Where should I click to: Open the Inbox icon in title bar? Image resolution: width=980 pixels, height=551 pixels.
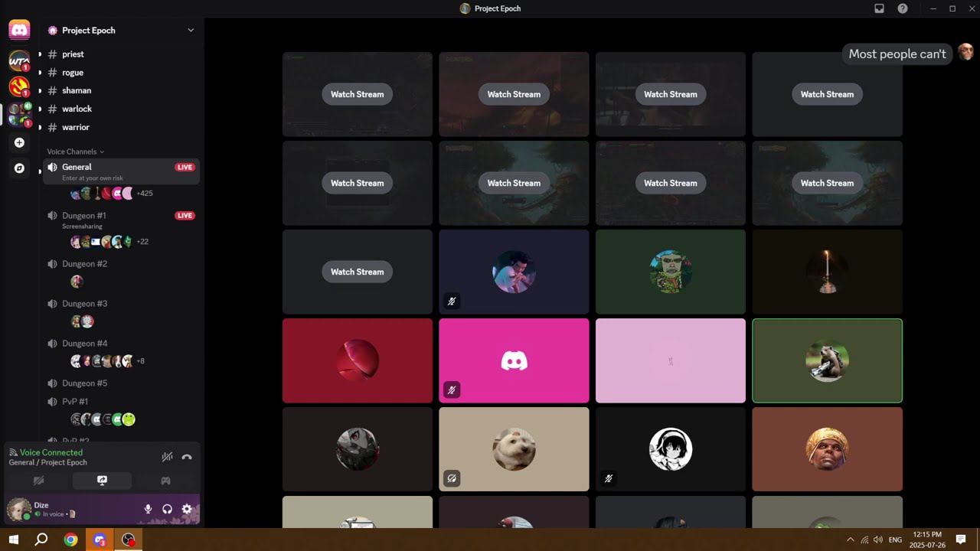[879, 8]
